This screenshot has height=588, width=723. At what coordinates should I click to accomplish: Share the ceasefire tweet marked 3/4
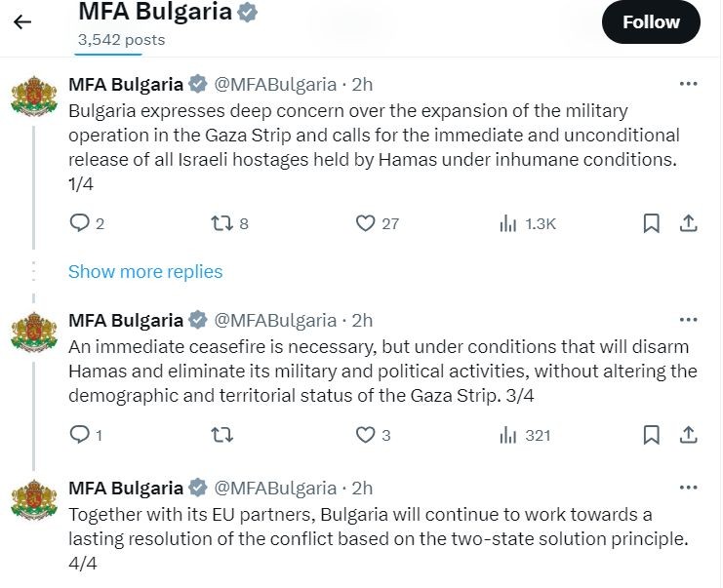688,435
